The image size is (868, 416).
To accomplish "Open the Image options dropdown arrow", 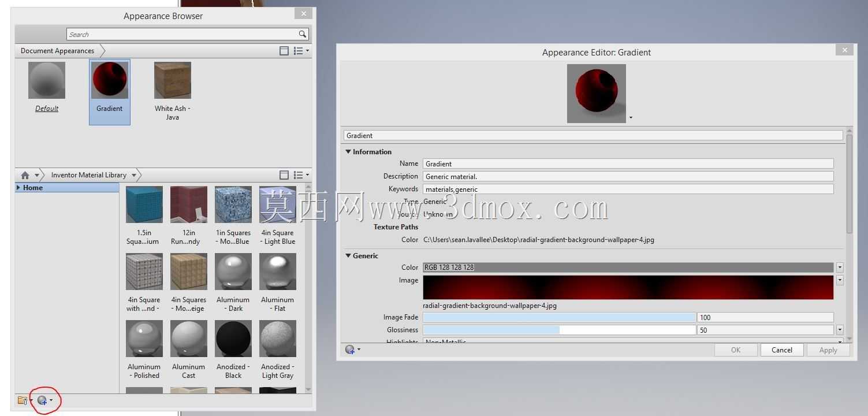I will (x=840, y=280).
